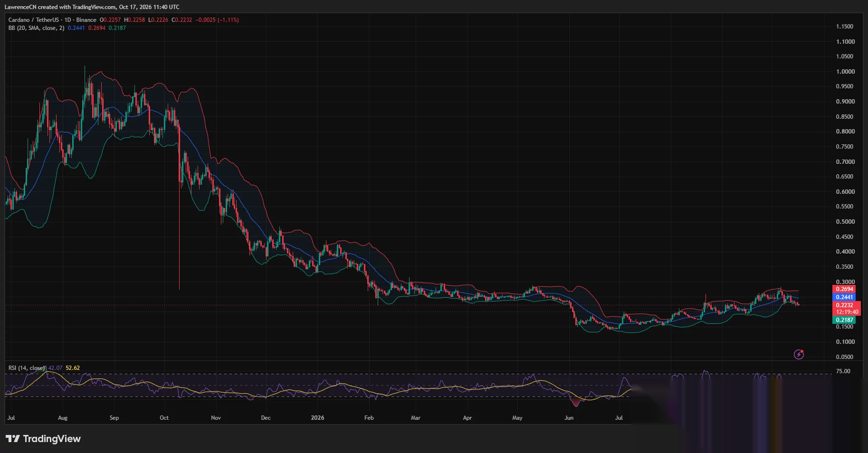This screenshot has height=453, width=868.
Task: Click the change value −0.0025 (−1.11%)
Action: click(x=217, y=20)
